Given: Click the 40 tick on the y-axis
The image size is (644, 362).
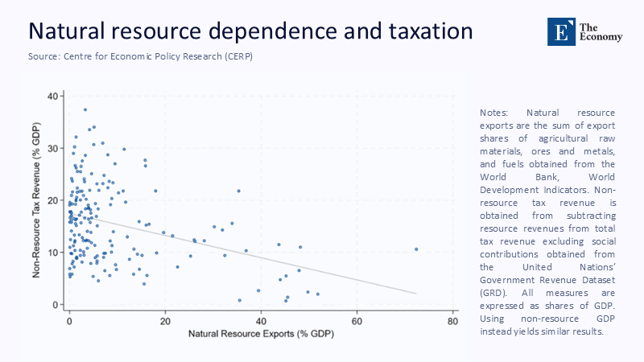Looking at the screenshot, I should click(x=54, y=97).
